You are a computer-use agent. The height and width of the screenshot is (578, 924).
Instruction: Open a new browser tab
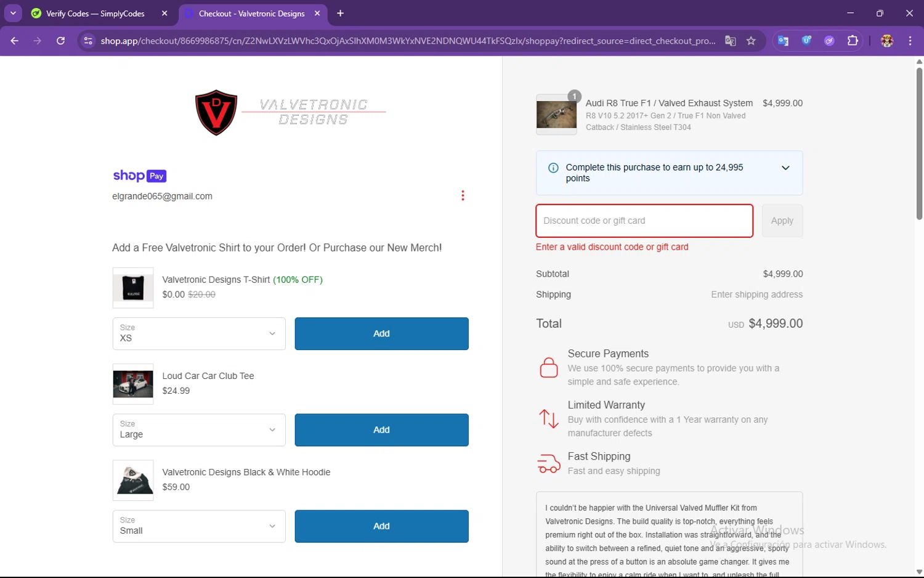click(x=340, y=13)
